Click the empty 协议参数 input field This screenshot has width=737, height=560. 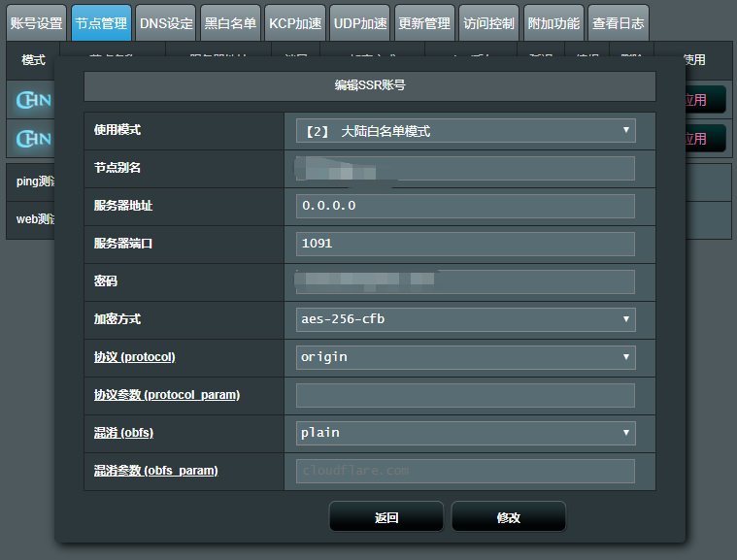point(465,395)
